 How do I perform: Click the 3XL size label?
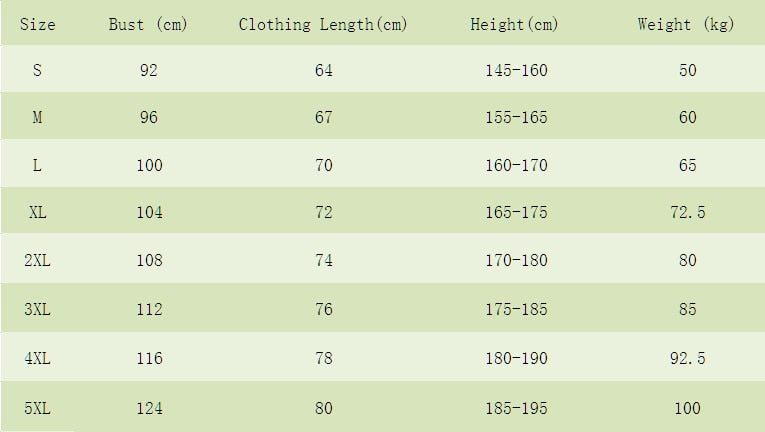coord(37,309)
